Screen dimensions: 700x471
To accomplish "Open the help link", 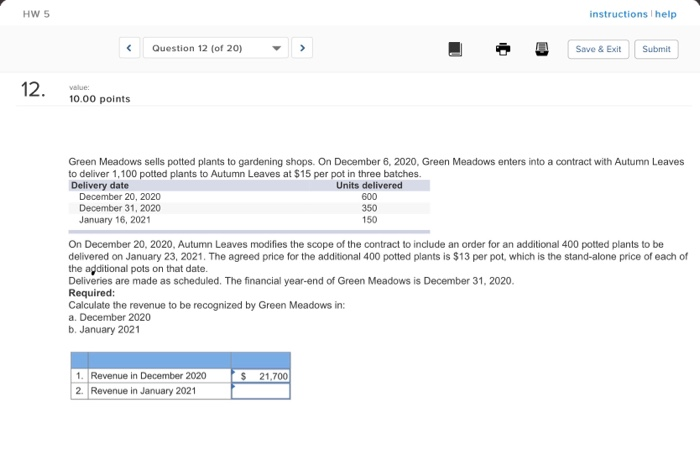I will point(666,14).
